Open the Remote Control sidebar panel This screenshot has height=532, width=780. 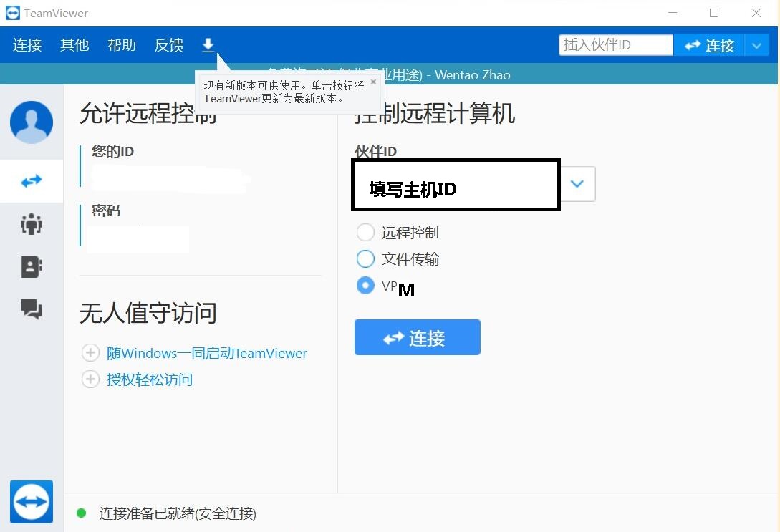32,180
